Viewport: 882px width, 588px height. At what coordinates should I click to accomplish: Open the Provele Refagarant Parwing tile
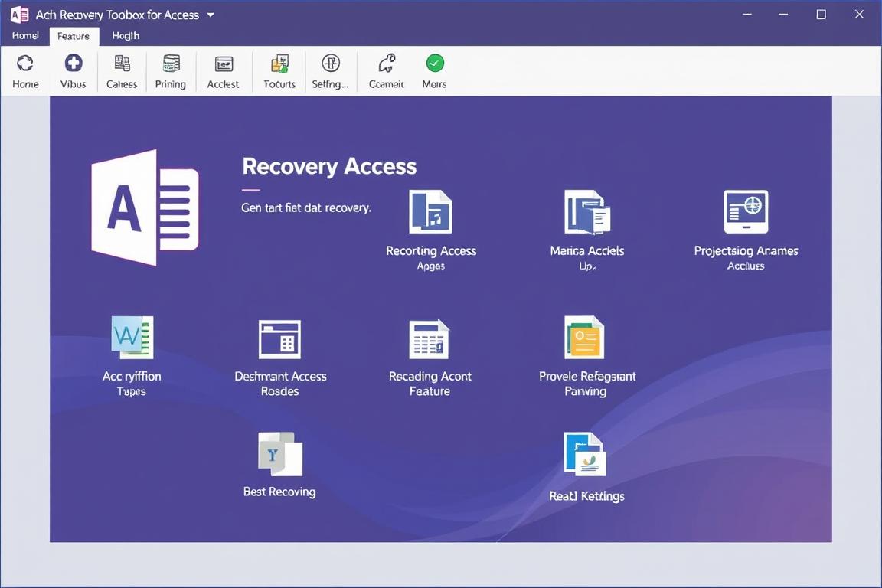585,338
